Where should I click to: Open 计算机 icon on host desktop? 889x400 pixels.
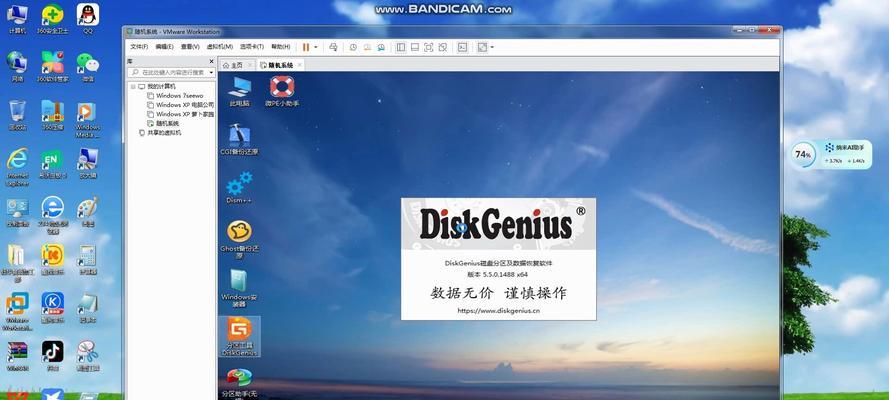(x=17, y=18)
